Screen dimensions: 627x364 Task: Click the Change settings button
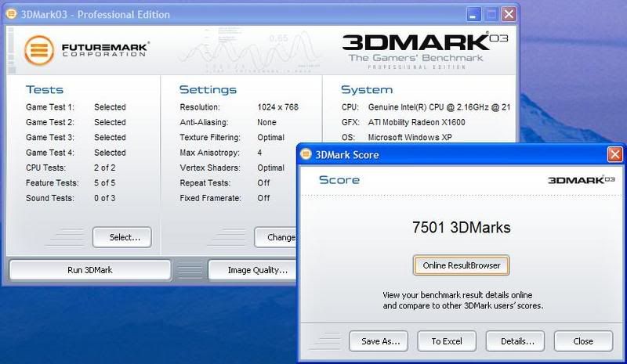pos(276,237)
